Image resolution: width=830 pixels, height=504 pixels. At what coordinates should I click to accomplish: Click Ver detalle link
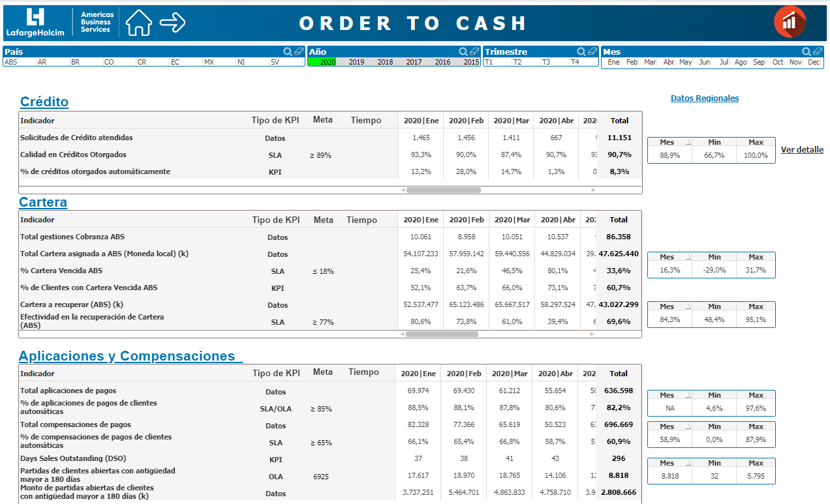(802, 150)
